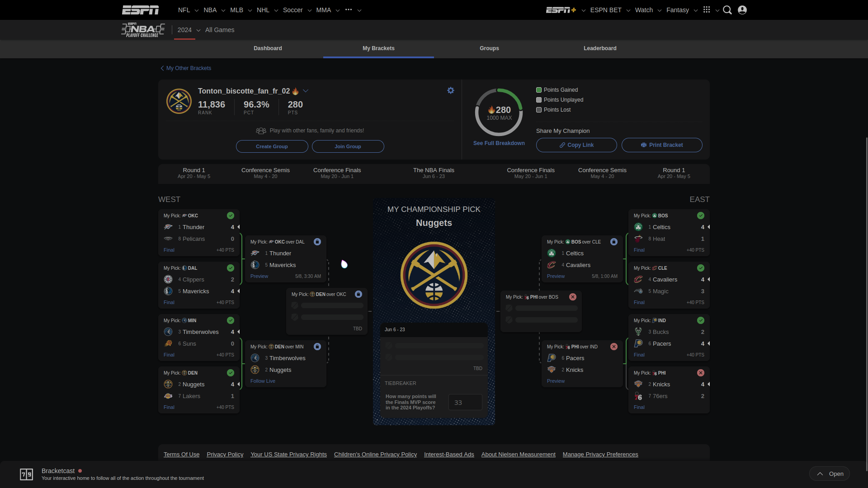Click Follow Live on Timberwolves-Nuggets

coord(263,381)
